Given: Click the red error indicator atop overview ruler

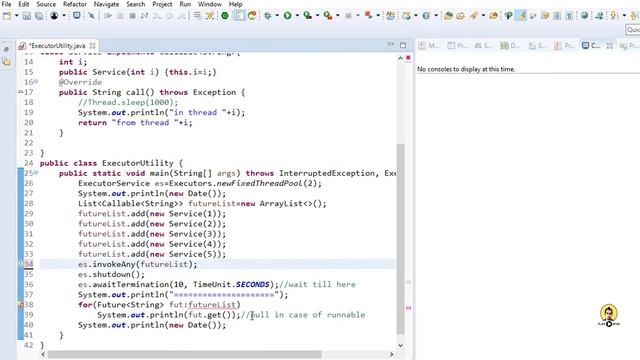Looking at the screenshot, I should (x=408, y=58).
